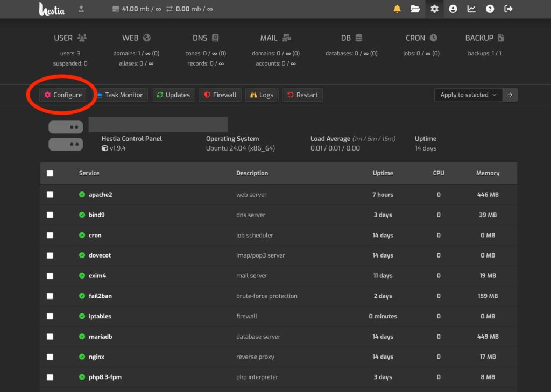Click the Restart button
Viewport: 551px width, 392px height.
[302, 95]
